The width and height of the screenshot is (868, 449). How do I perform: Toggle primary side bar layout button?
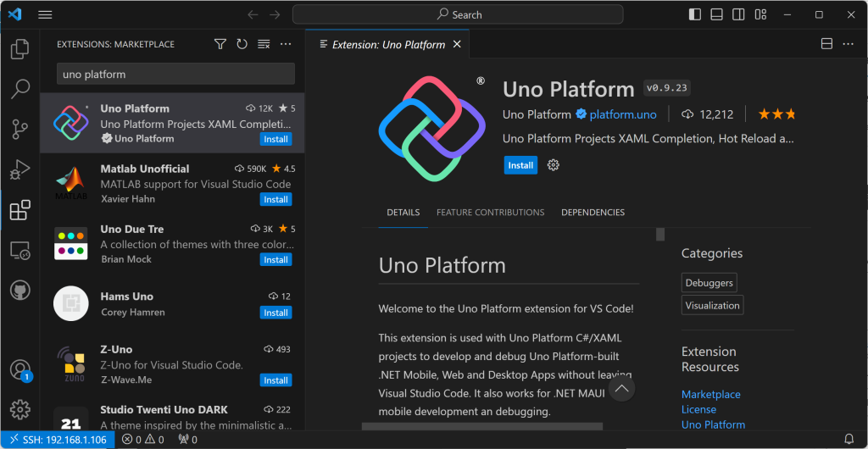695,14
